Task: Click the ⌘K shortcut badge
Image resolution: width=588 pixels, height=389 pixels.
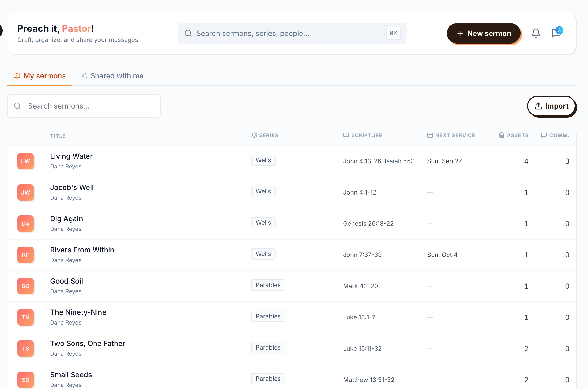Action: [393, 33]
